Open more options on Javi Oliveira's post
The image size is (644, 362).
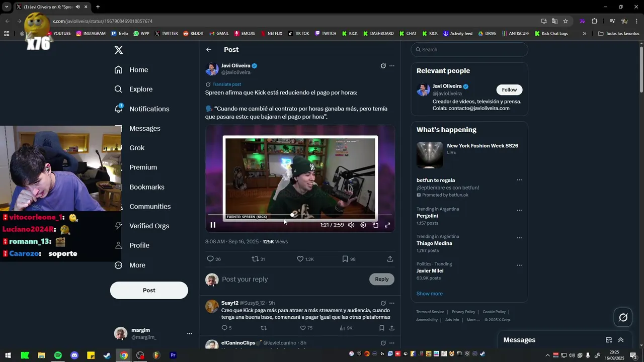392,66
